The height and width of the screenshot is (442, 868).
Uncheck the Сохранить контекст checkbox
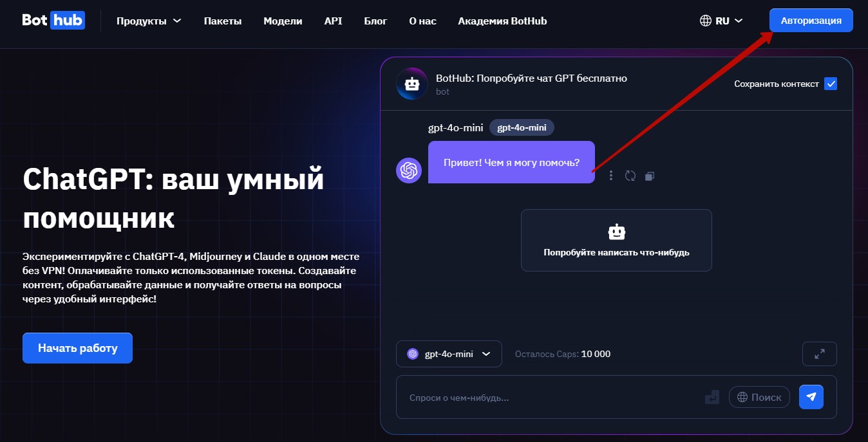coord(831,84)
